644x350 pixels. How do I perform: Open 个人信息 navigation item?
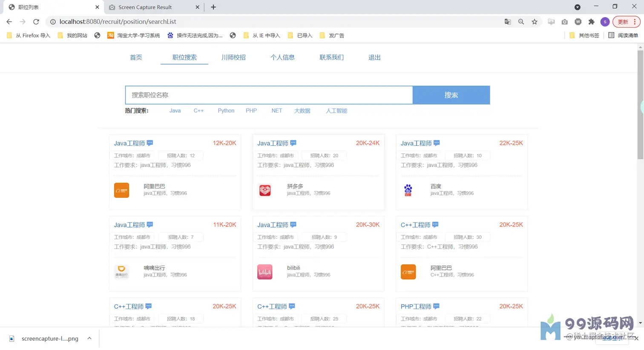[x=282, y=57]
